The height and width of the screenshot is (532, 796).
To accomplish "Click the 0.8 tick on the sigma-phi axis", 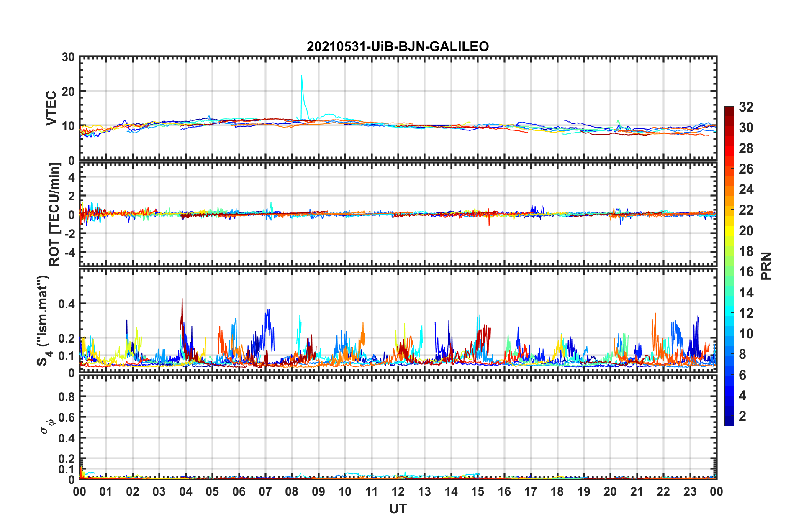I will point(67,396).
